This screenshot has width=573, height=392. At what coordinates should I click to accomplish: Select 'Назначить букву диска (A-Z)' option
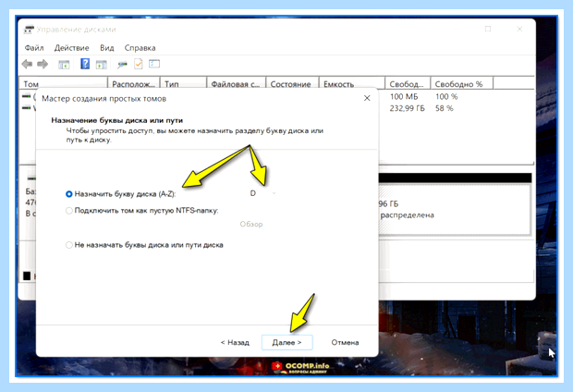point(120,194)
